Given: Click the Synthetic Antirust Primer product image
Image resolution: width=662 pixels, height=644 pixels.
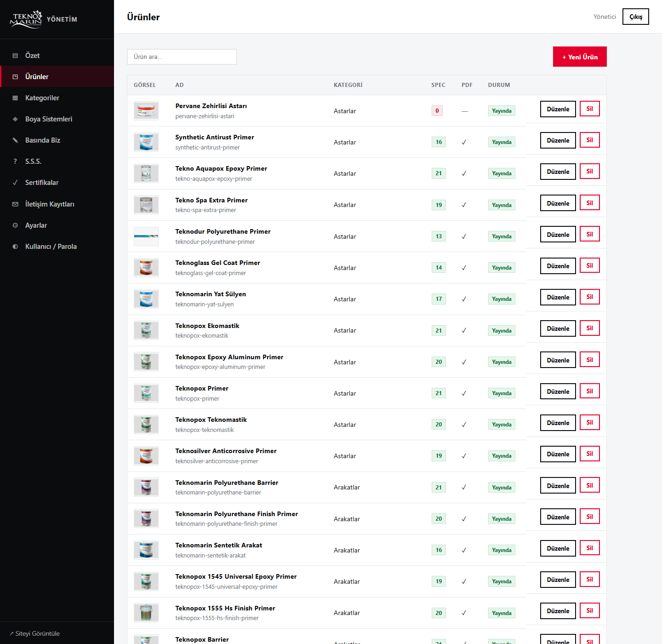Looking at the screenshot, I should pyautogui.click(x=146, y=142).
